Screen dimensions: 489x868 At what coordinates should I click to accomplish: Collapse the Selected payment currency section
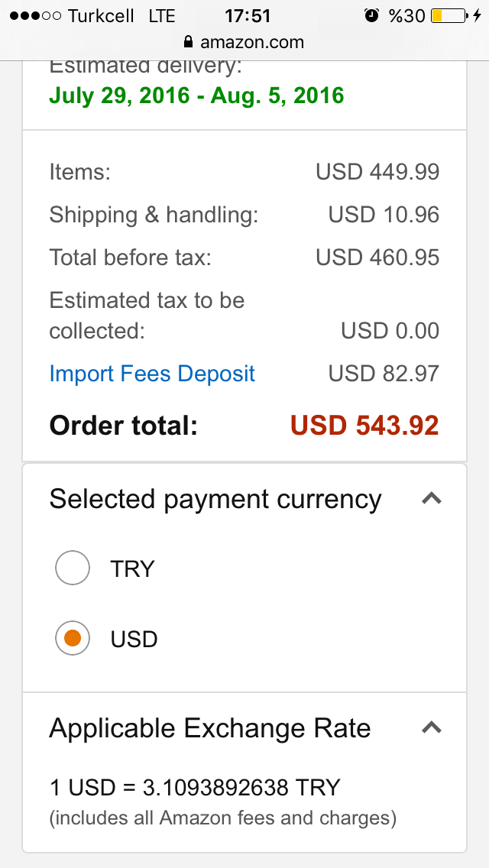click(x=432, y=499)
